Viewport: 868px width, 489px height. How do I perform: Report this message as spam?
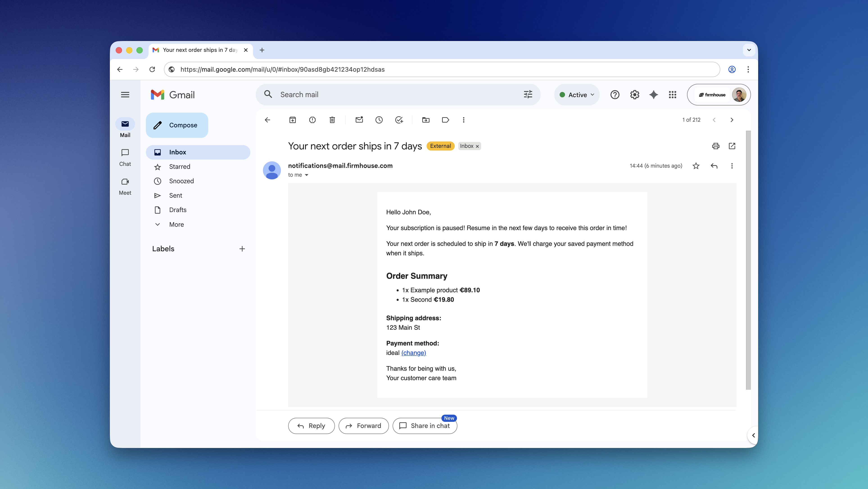click(x=312, y=120)
